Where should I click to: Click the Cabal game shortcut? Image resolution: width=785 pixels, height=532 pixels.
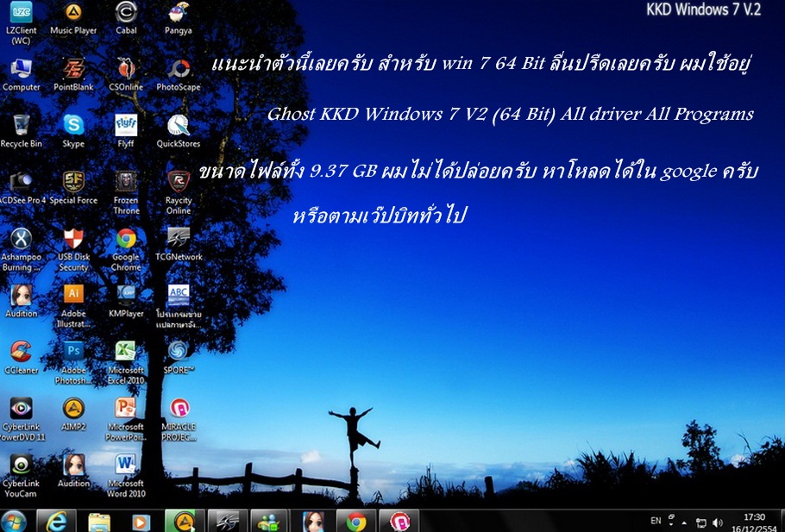click(126, 18)
